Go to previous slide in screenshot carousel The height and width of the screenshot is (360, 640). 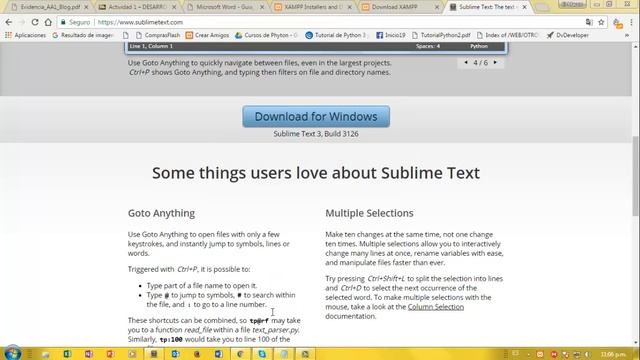(466, 62)
